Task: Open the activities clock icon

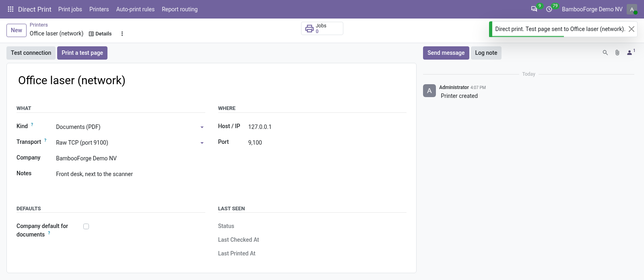Action: [x=549, y=9]
